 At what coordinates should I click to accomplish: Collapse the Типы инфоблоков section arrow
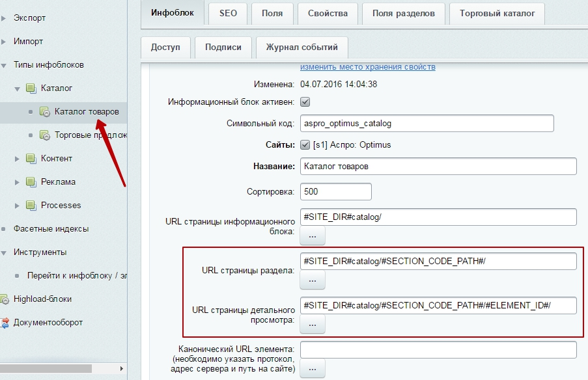point(5,65)
